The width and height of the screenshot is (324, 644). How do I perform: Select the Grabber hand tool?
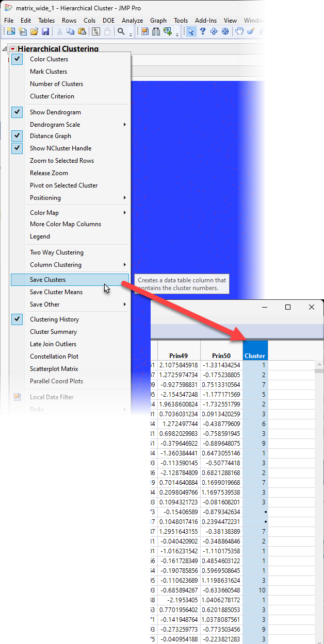point(239,31)
